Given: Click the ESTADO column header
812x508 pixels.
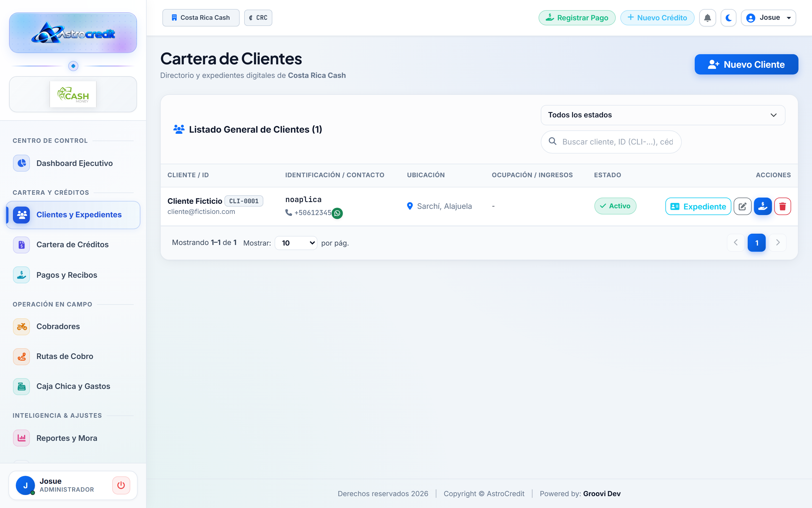Looking at the screenshot, I should coord(607,175).
